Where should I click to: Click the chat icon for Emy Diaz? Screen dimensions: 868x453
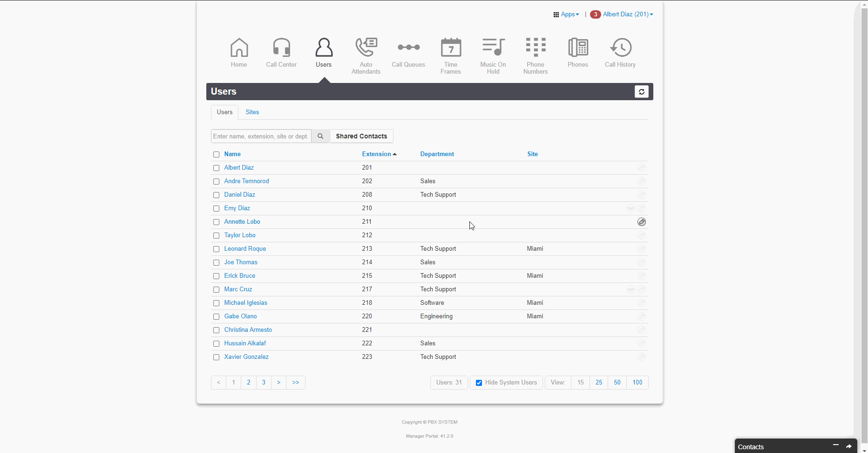coord(631,208)
